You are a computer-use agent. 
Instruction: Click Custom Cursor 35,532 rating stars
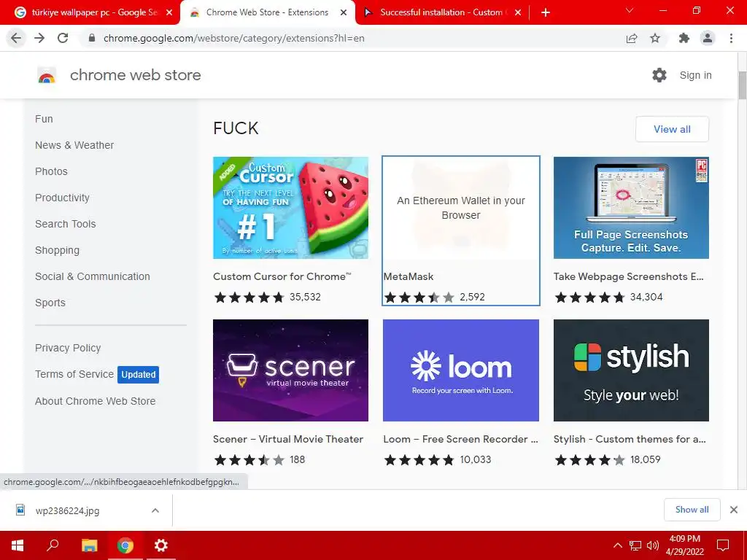249,297
